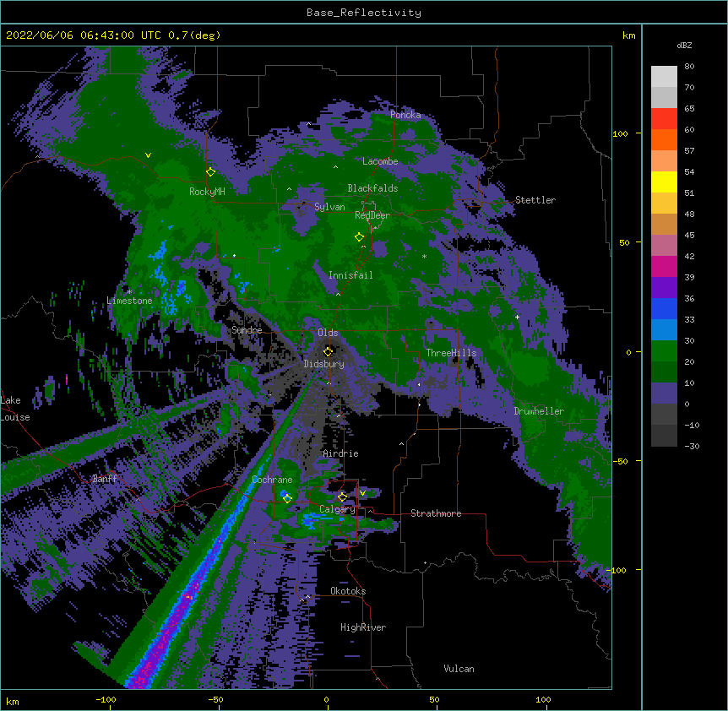
Task: Click the -100 km vertical axis tick label
Action: 617,570
